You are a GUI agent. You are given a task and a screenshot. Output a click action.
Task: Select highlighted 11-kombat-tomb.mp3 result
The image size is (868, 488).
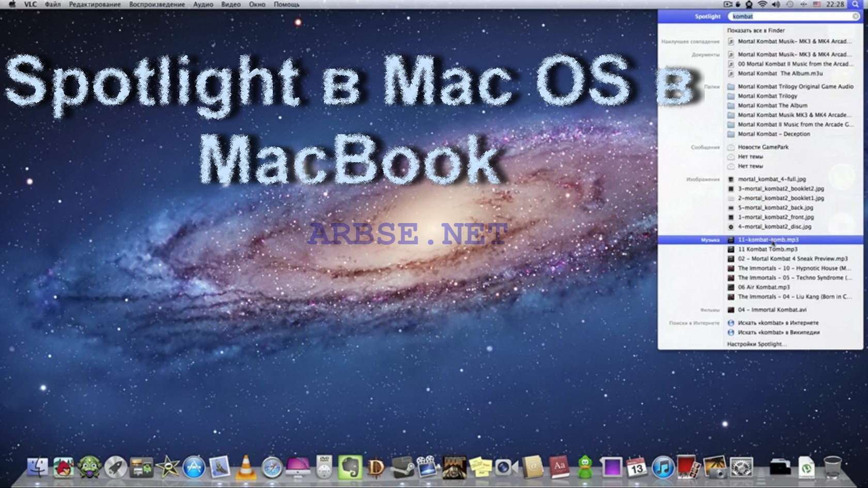761,240
